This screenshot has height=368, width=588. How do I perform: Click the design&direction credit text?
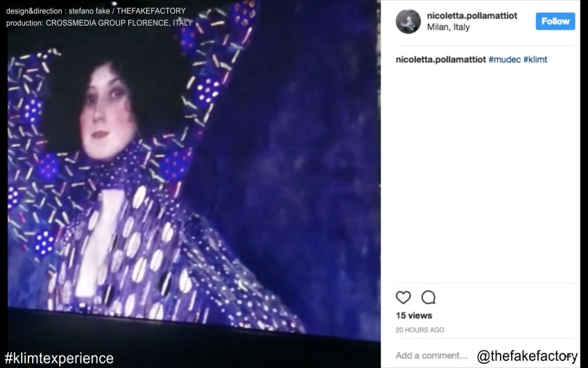click(x=96, y=11)
